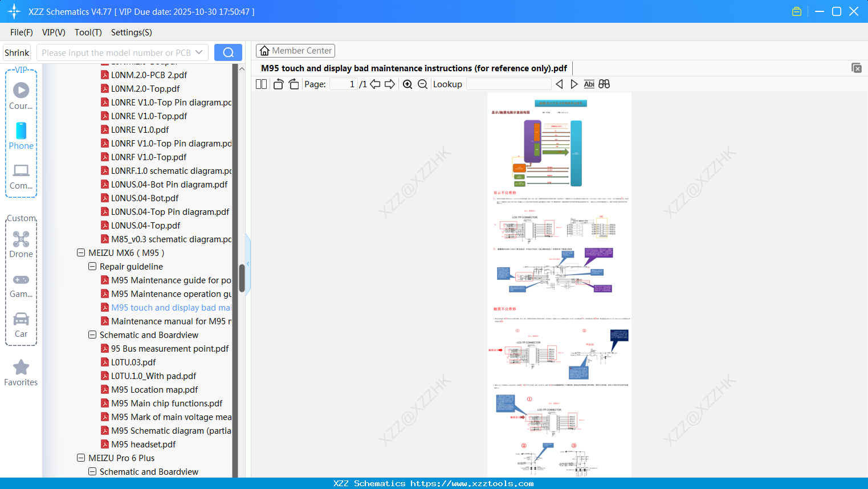868x489 pixels.
Task: Open M95 Maintenance guide for power file
Action: [172, 280]
